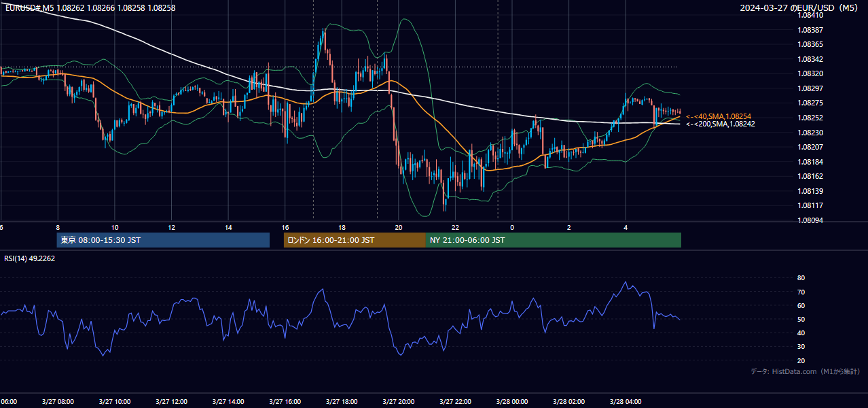
Task: Click price axis value 1.08184
Action: point(810,162)
